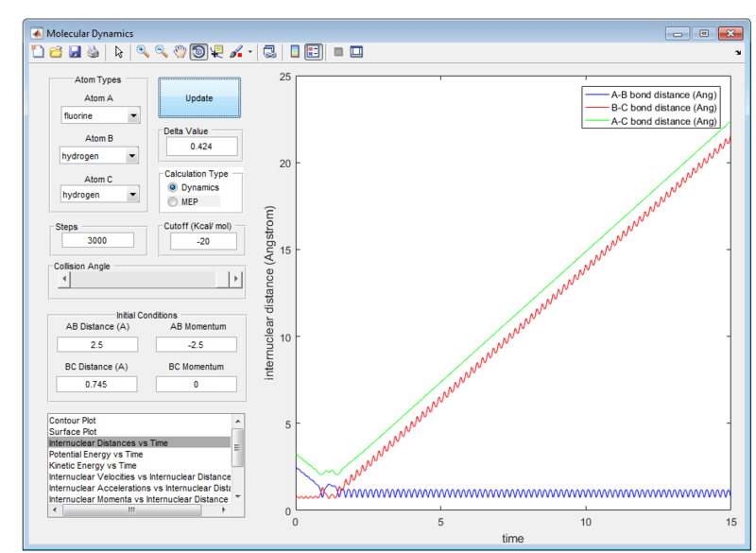Click the New Figure toolbar icon
Viewport: 756px width, 553px height.
(38, 52)
